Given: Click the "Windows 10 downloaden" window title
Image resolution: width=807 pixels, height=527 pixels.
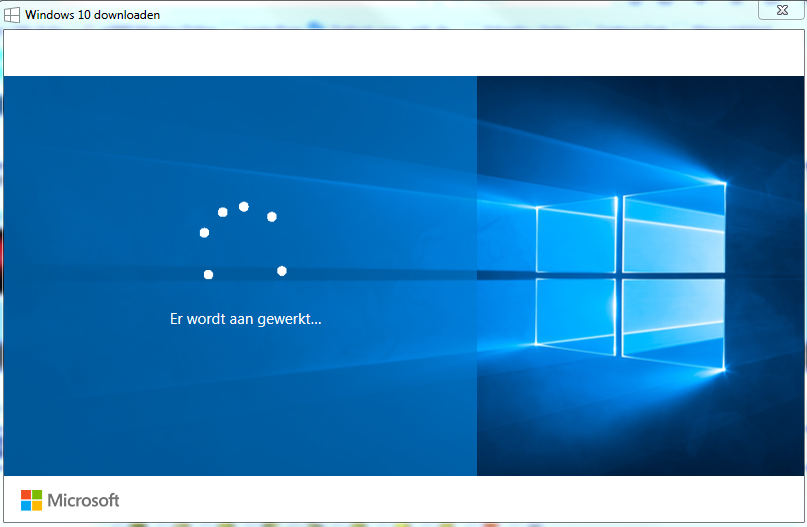Looking at the screenshot, I should pos(93,15).
